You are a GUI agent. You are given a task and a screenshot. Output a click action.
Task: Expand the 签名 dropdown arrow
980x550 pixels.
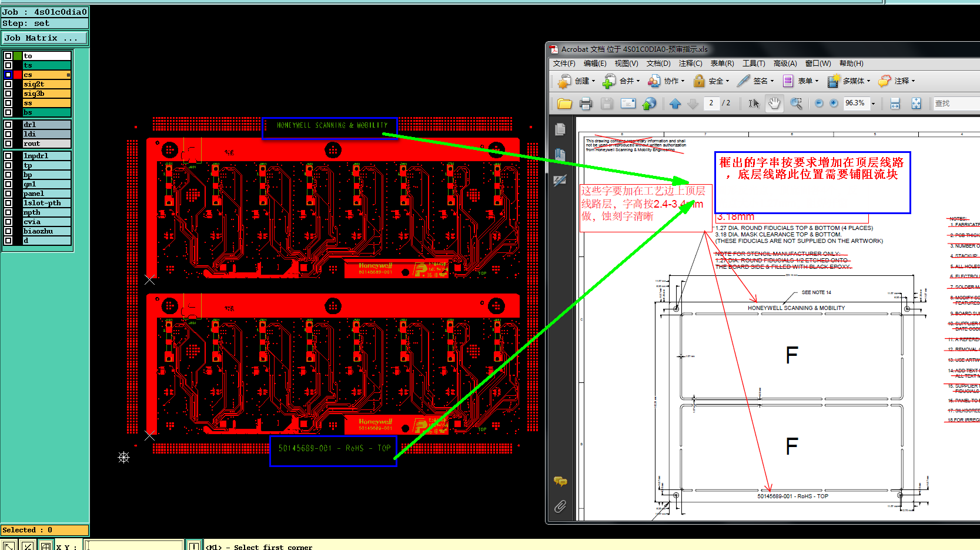(x=772, y=81)
